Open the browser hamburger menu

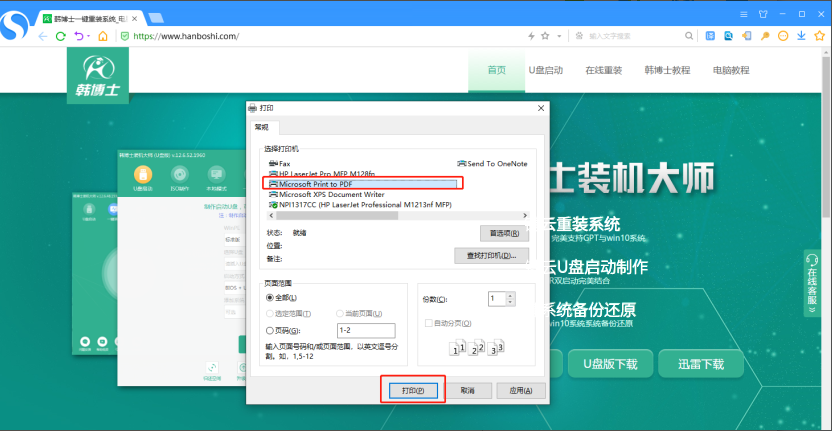744,14
